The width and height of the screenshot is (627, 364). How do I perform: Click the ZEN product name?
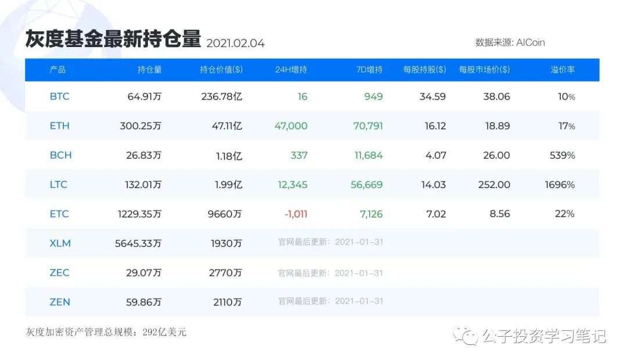(x=59, y=302)
